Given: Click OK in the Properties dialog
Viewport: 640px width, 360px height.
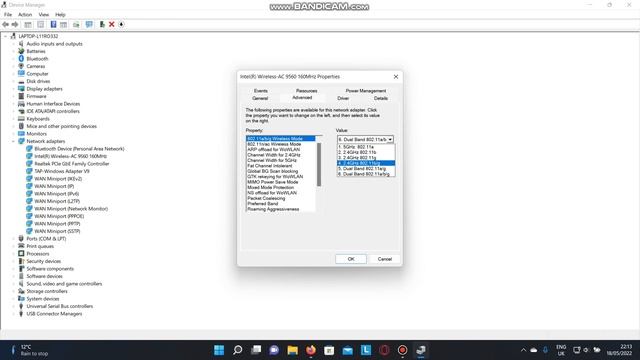Looking at the screenshot, I should point(351,259).
